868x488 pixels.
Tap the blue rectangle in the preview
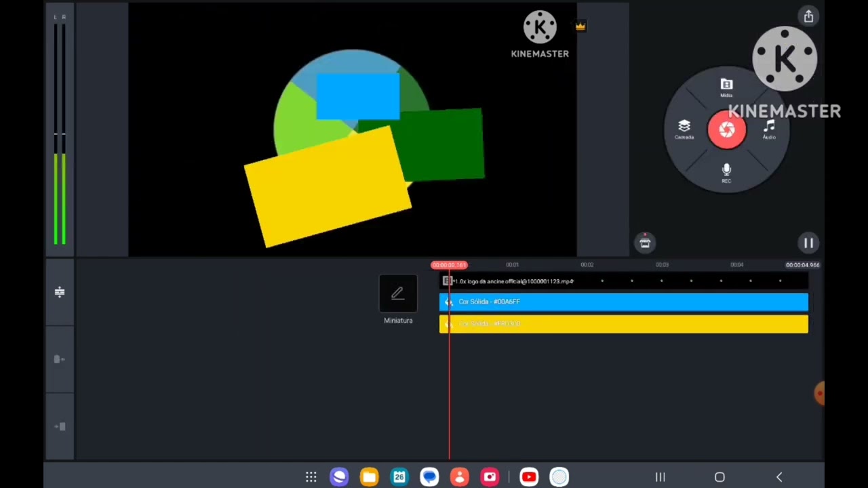[358, 96]
